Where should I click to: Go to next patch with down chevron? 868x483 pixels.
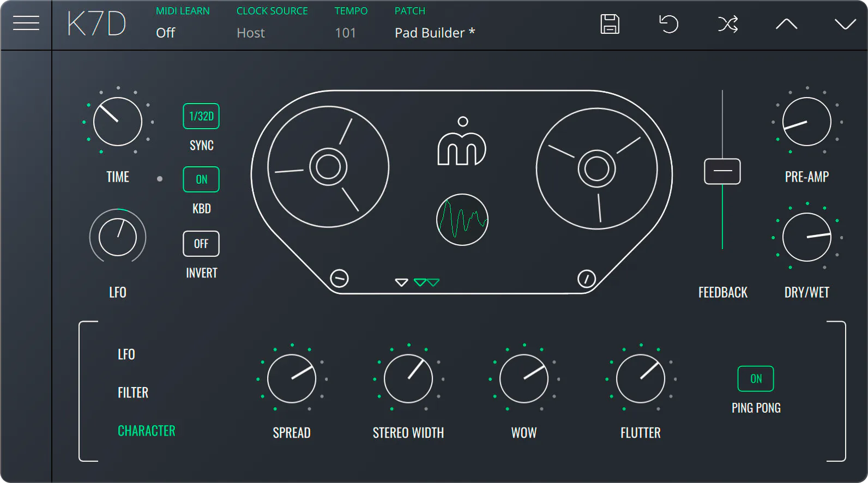[x=845, y=24]
